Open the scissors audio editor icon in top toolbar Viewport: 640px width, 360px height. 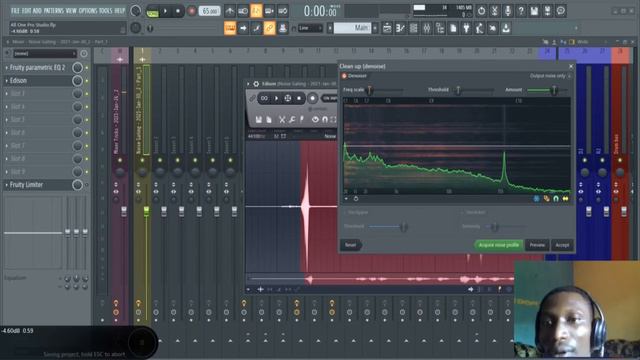(494, 11)
